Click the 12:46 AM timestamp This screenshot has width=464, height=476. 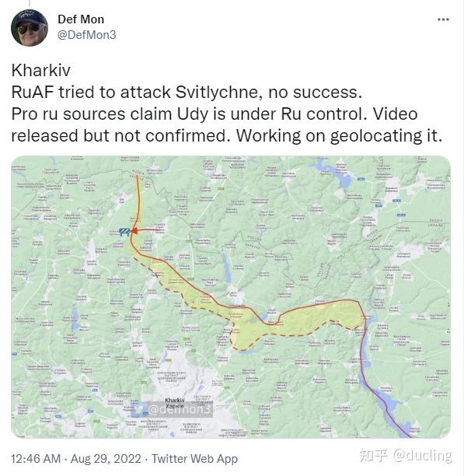coord(36,458)
